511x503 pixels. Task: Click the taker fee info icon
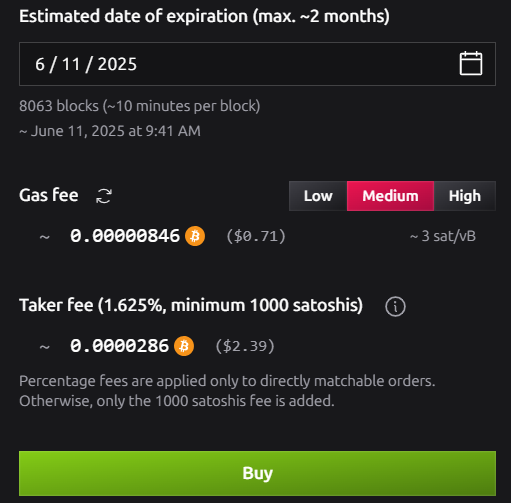(x=395, y=306)
